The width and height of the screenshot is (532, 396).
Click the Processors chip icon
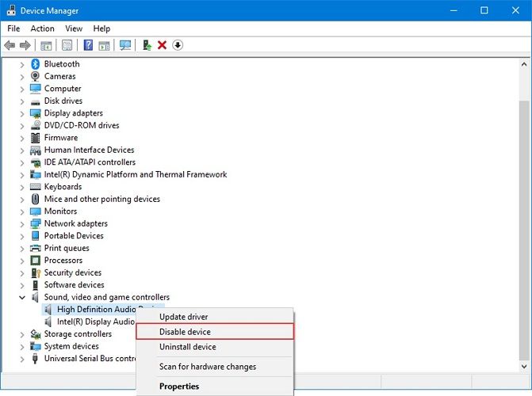(x=36, y=260)
